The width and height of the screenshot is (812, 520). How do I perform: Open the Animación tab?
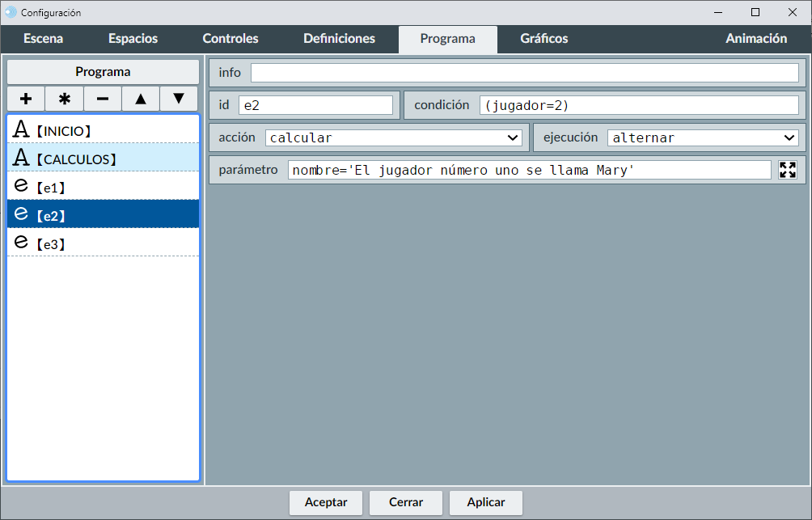(755, 39)
